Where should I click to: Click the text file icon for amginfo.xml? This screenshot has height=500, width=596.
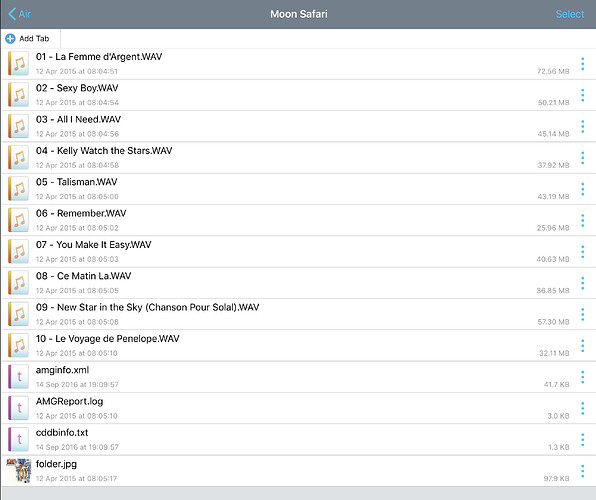click(x=19, y=376)
